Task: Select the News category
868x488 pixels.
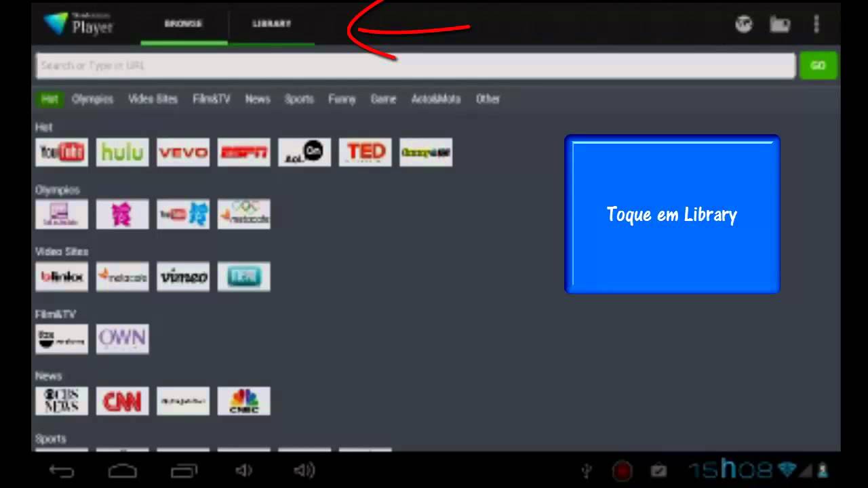Action: pyautogui.click(x=258, y=99)
